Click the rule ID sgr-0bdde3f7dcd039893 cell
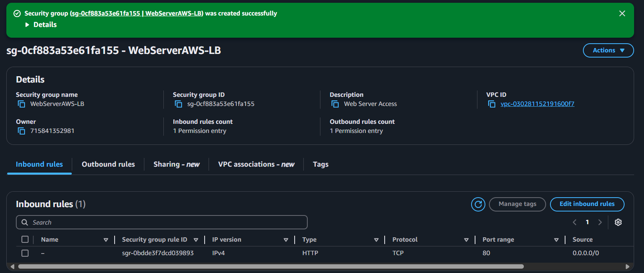This screenshot has height=273, width=644. click(x=158, y=253)
